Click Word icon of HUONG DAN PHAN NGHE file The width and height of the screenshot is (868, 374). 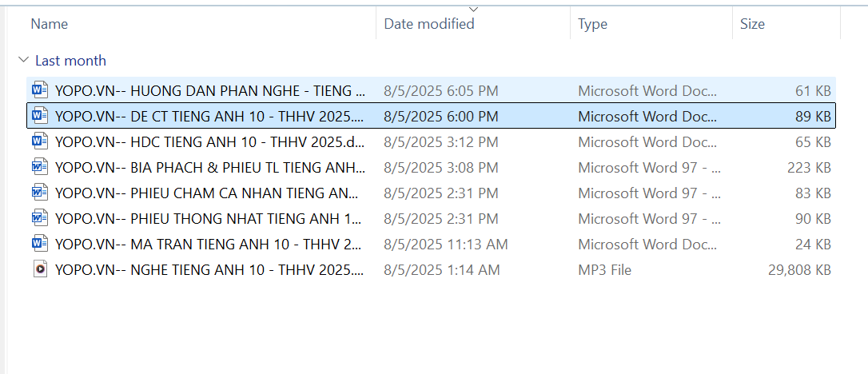(39, 90)
